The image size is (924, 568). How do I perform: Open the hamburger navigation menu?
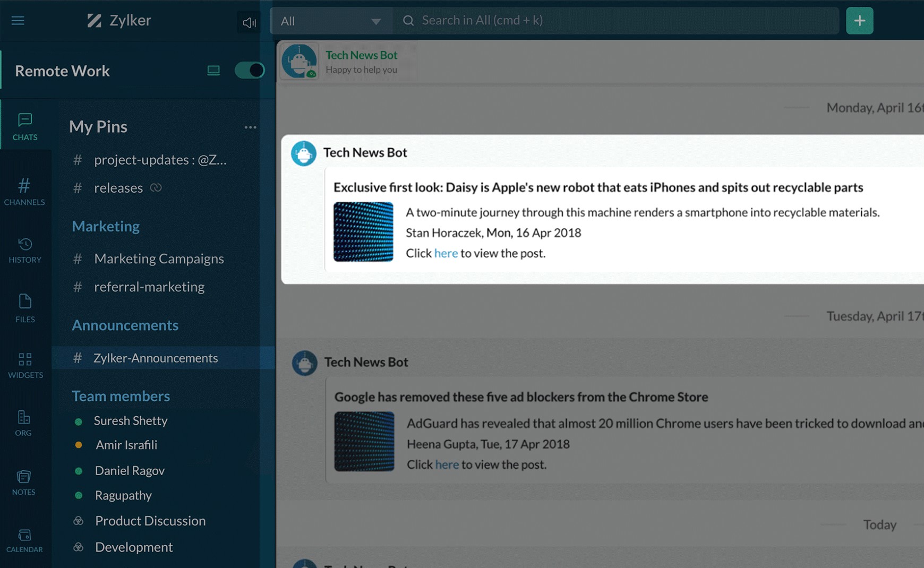pyautogui.click(x=18, y=20)
